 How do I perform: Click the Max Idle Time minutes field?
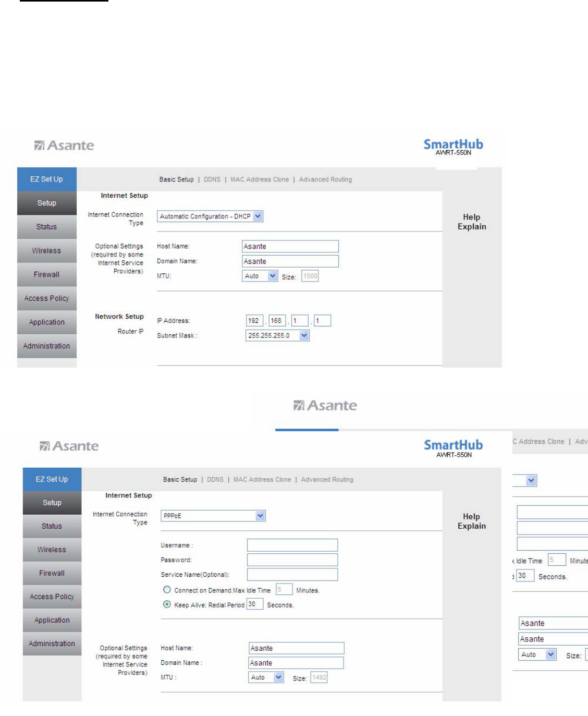coord(284,589)
